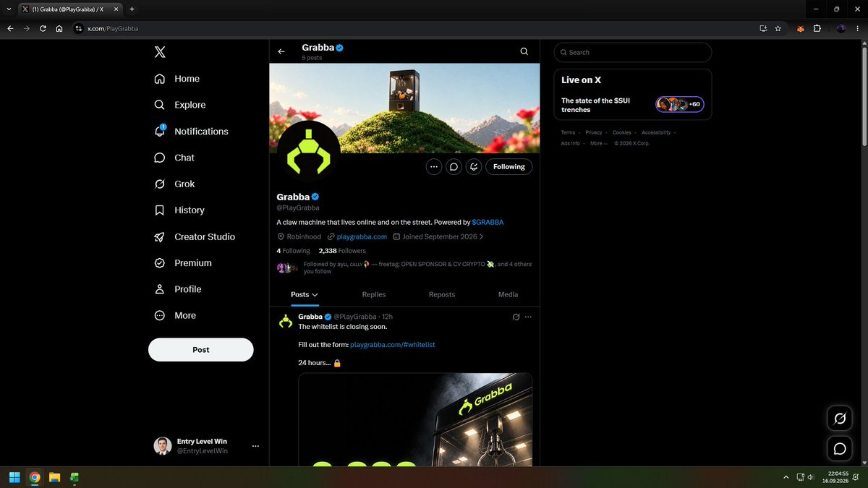Switch to the Reposts tab
The image size is (868, 488).
442,294
